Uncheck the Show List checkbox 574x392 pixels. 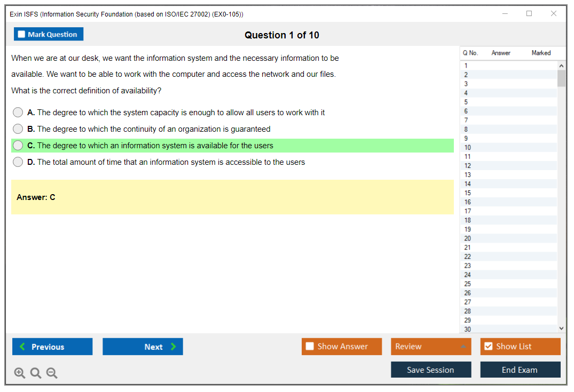pos(488,347)
